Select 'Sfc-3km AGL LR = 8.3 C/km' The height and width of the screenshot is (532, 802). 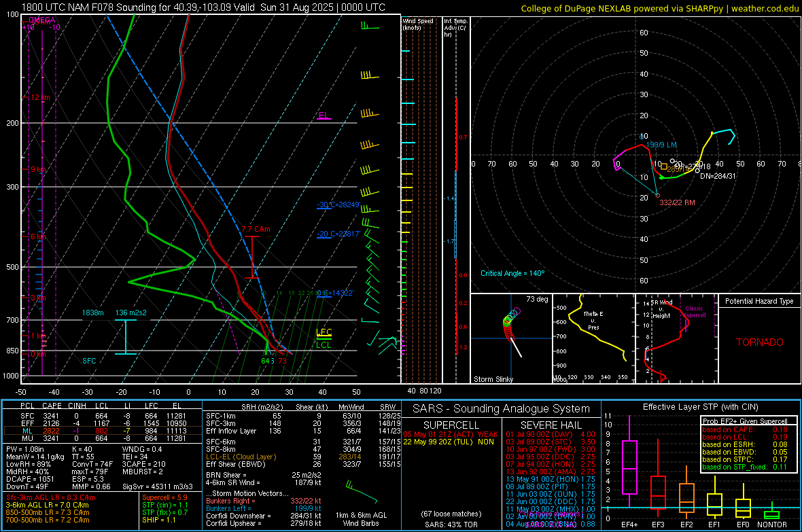tap(51, 497)
